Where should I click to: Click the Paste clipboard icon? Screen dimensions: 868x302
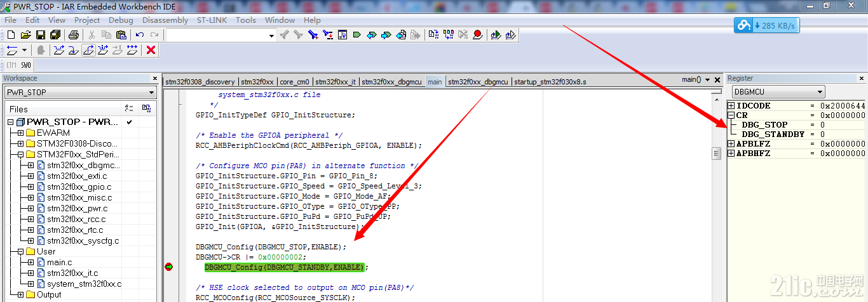(x=121, y=35)
